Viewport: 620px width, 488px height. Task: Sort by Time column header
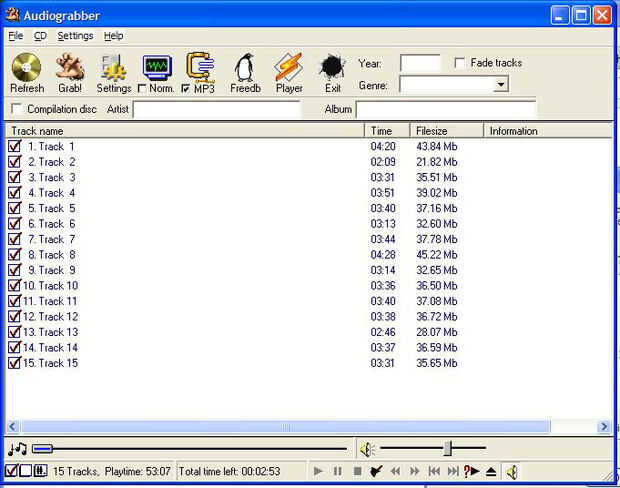click(387, 131)
